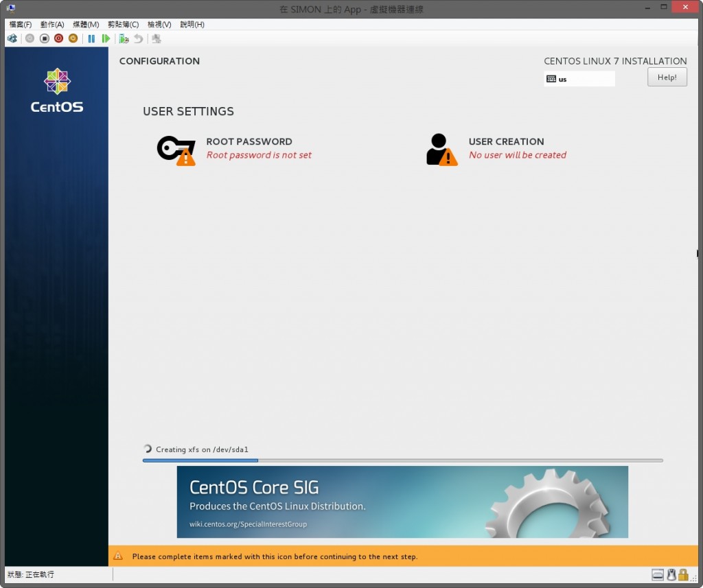Click the warning triangle in orange bar
The height and width of the screenshot is (588, 703).
click(118, 556)
